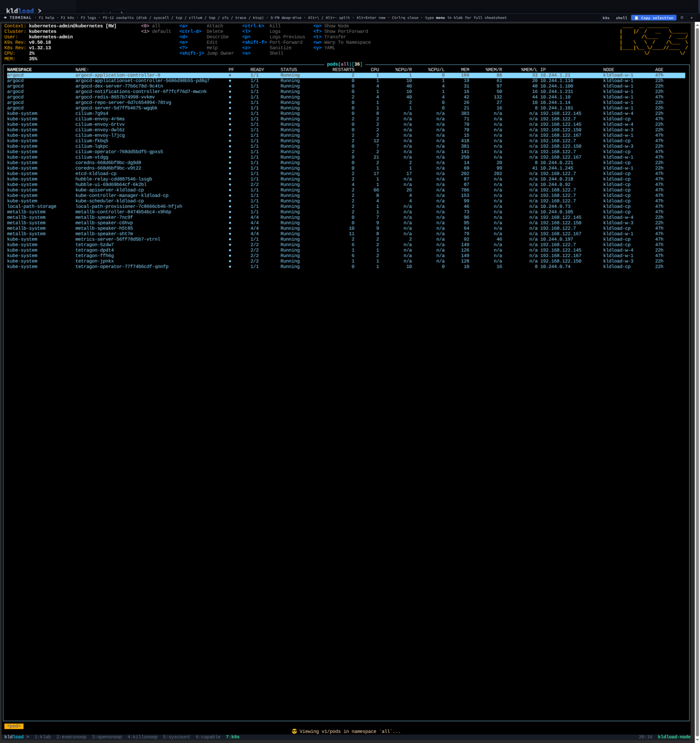Select the argocd-dex-server-77b6c78d-9c4tn pod row
700x743 pixels.
[x=346, y=86]
